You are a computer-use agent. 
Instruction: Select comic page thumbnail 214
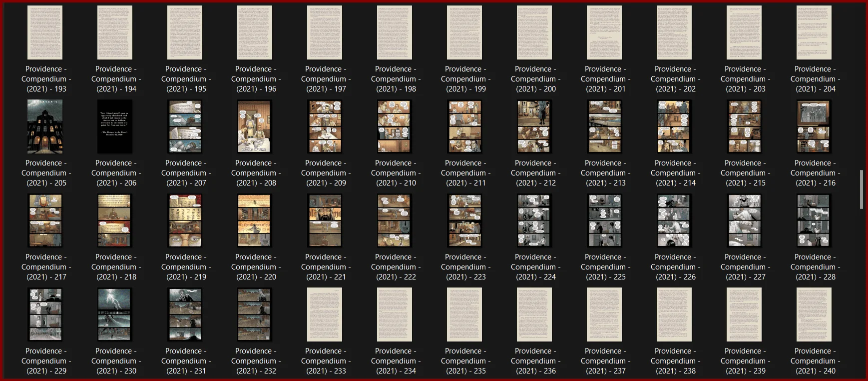[x=674, y=126]
